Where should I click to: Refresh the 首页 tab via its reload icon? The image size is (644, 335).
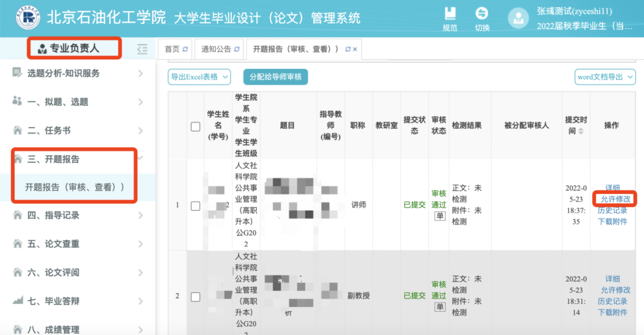(x=185, y=49)
